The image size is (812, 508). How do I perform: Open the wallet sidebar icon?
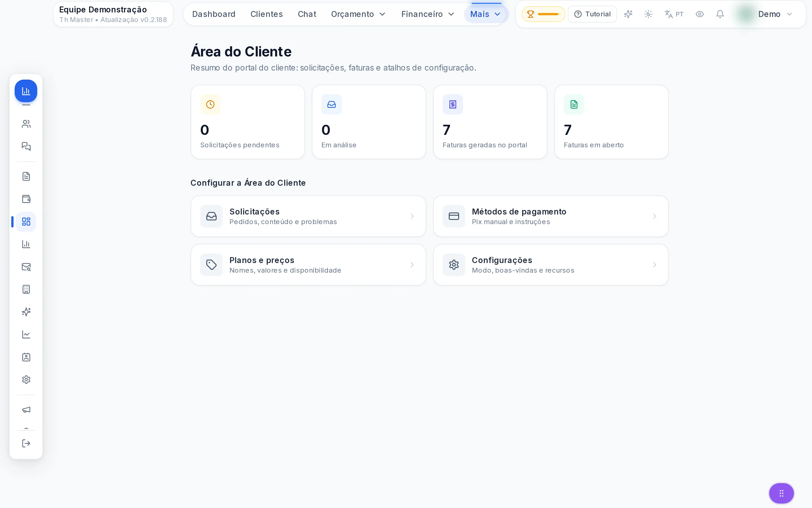click(x=26, y=199)
